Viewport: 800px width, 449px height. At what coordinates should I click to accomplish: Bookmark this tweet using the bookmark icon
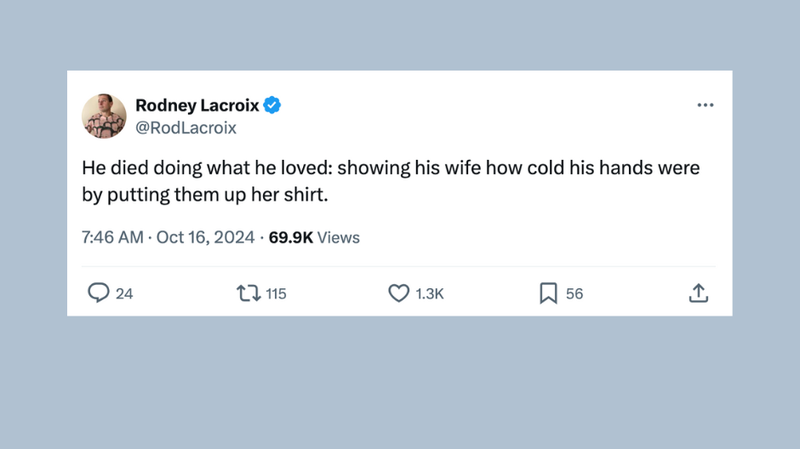[548, 293]
